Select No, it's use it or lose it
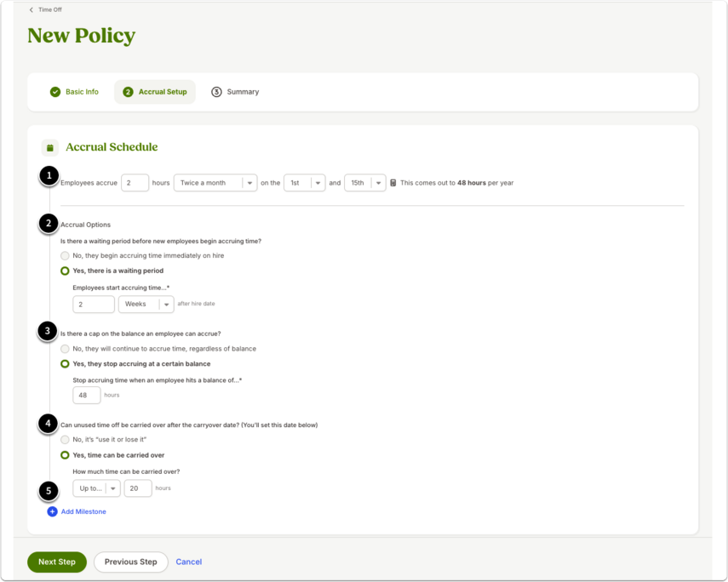728x582 pixels. [x=65, y=440]
